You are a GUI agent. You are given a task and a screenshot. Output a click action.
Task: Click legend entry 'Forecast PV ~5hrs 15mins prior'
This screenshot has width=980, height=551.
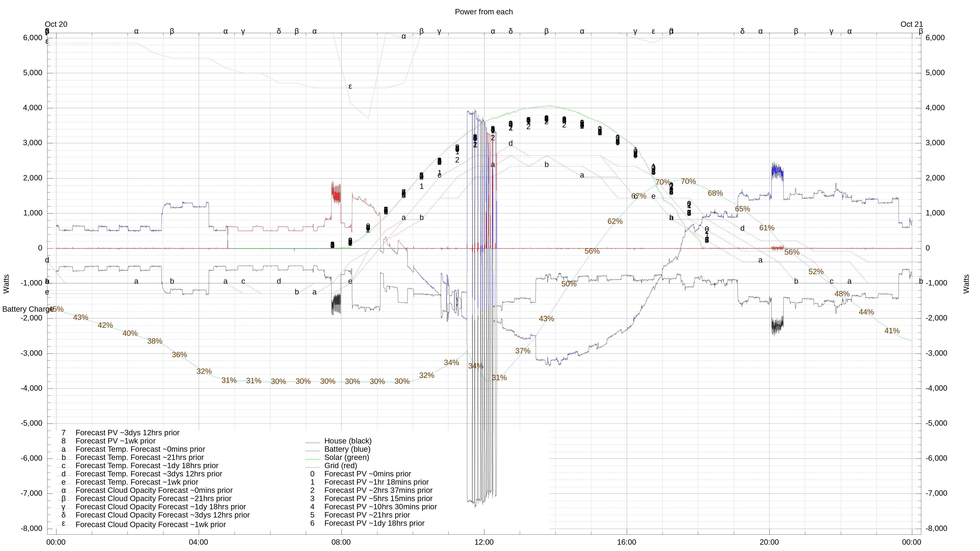coord(378,499)
